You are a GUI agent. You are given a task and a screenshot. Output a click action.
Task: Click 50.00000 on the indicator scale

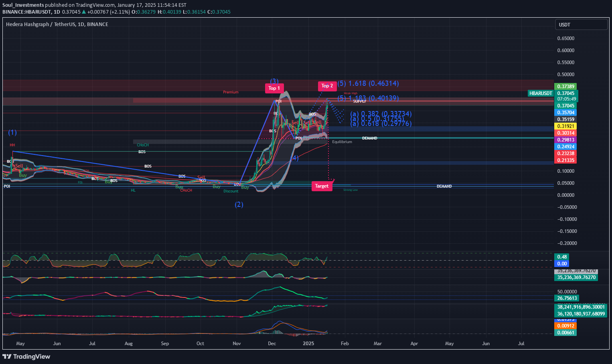(567, 292)
